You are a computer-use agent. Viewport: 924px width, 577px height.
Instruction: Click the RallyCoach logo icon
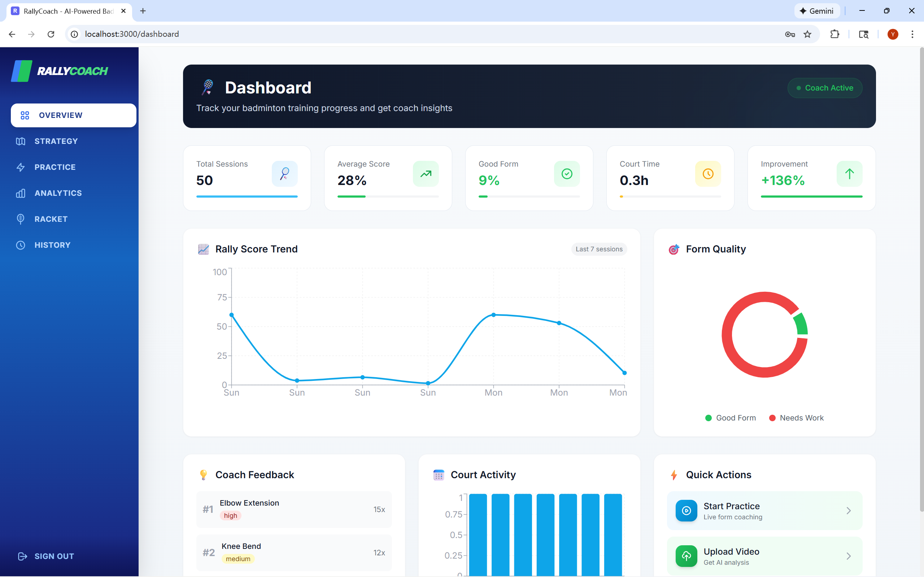(x=22, y=71)
